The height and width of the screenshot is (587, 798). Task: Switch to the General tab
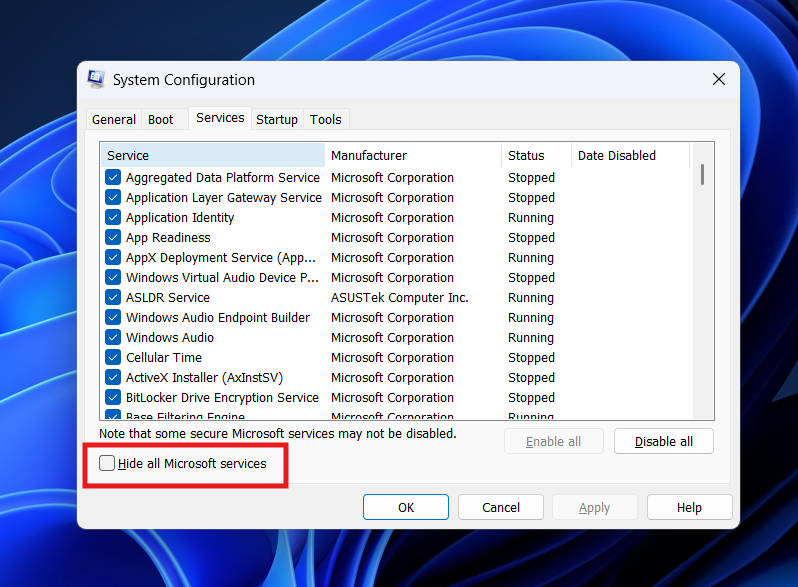tap(113, 120)
